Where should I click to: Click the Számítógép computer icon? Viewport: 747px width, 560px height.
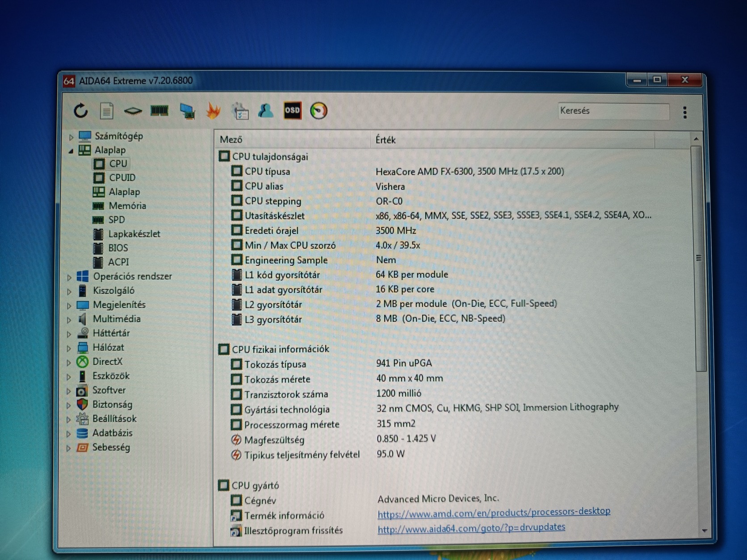click(85, 136)
